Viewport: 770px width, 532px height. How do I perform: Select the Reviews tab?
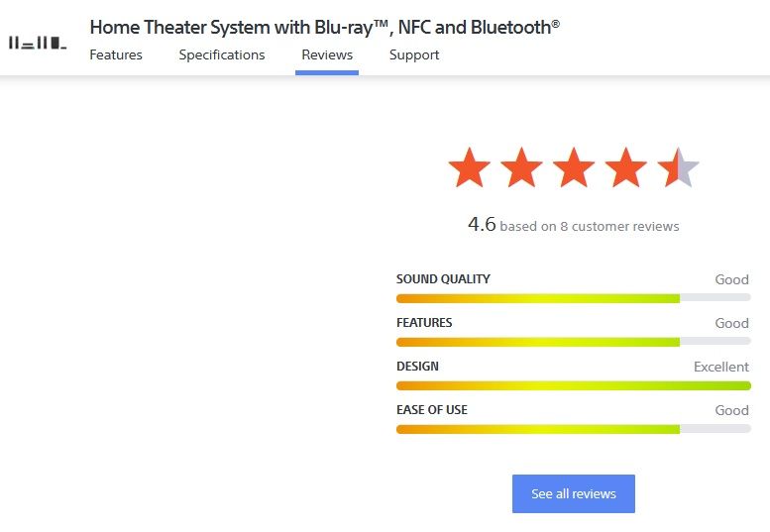tap(327, 54)
